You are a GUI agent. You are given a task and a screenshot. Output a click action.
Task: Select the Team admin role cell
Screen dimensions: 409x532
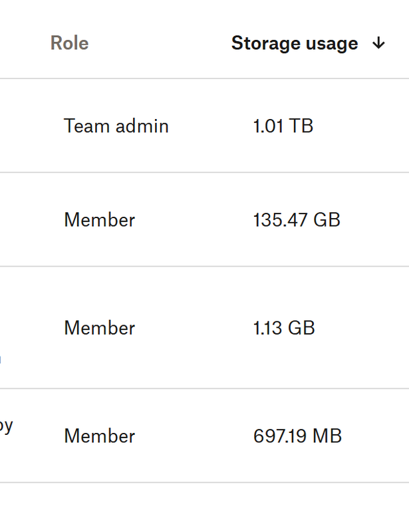tap(116, 126)
